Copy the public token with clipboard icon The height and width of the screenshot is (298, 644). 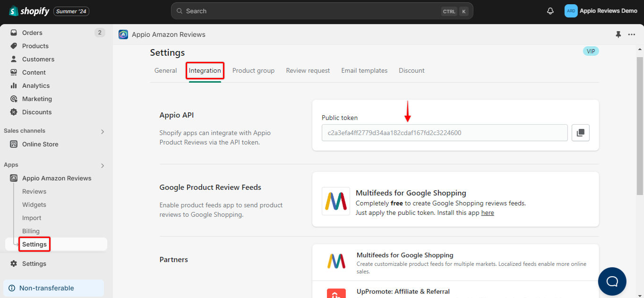tap(580, 133)
